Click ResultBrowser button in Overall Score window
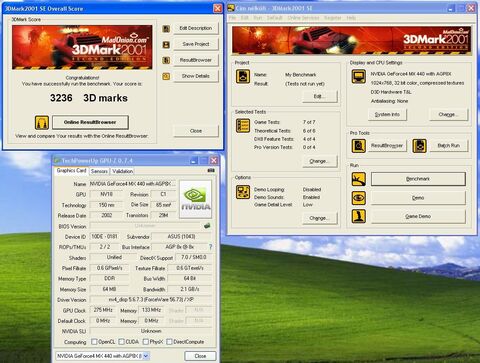The width and height of the screenshot is (480, 363). [x=196, y=60]
